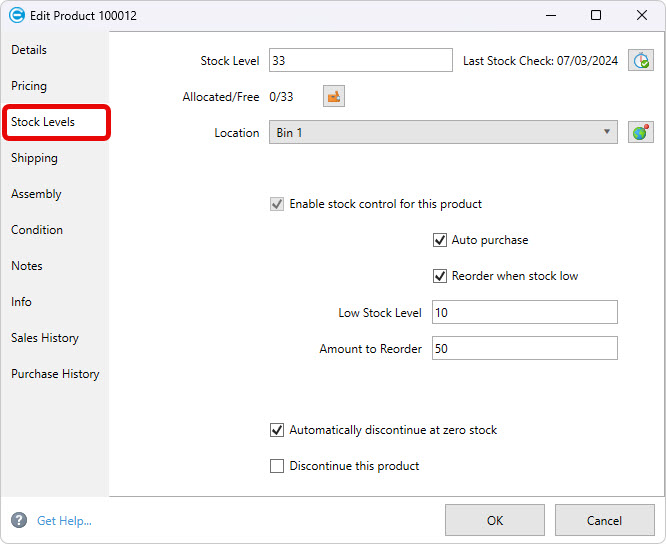Click the allocated stock icon button
Image resolution: width=666 pixels, height=544 pixels.
coord(334,97)
